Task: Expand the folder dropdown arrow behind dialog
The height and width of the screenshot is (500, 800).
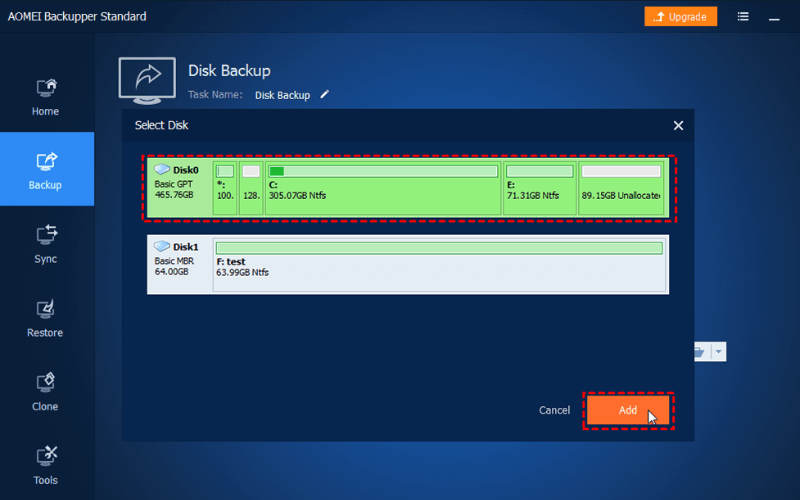Action: (x=718, y=352)
